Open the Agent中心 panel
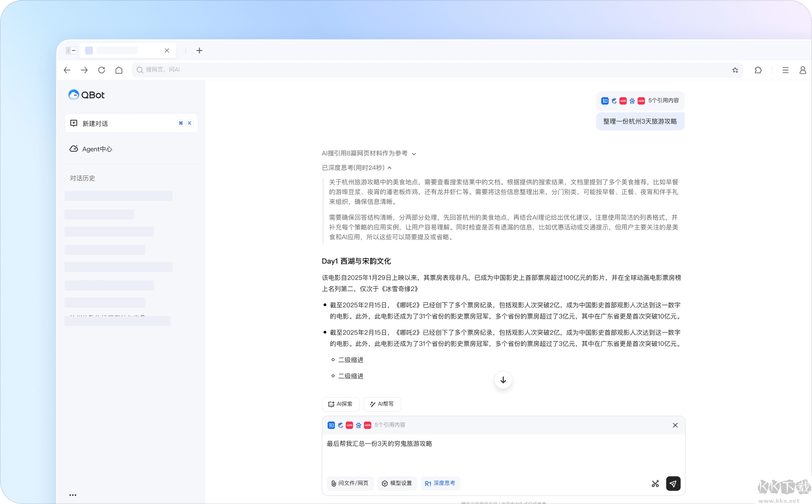 click(91, 149)
